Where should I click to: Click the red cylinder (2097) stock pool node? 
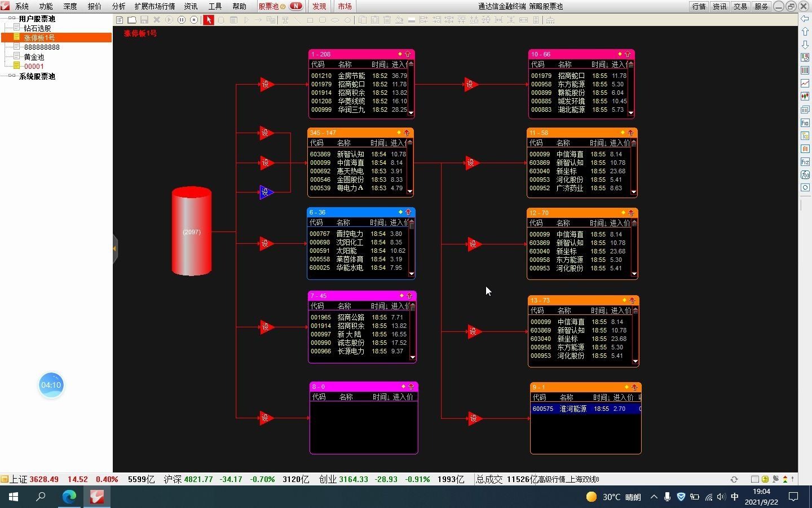tap(192, 231)
